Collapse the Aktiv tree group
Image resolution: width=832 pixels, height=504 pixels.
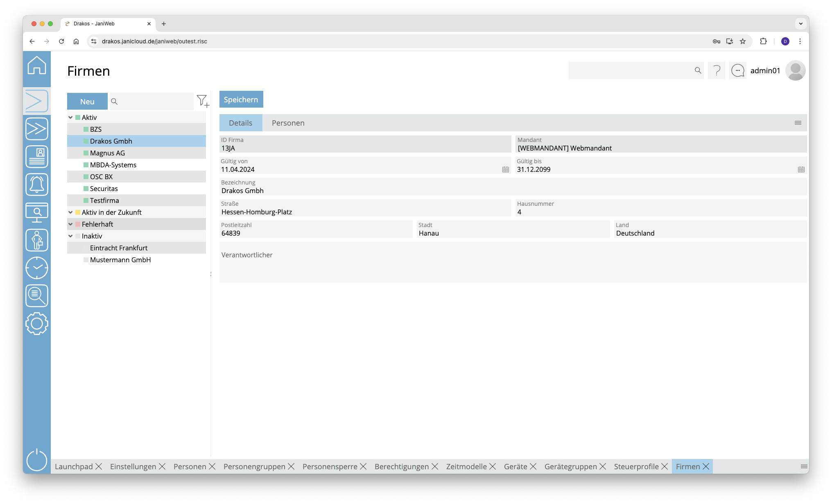coord(70,117)
